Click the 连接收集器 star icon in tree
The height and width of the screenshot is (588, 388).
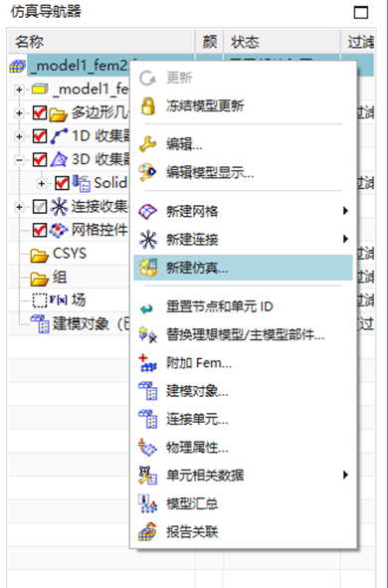point(59,207)
